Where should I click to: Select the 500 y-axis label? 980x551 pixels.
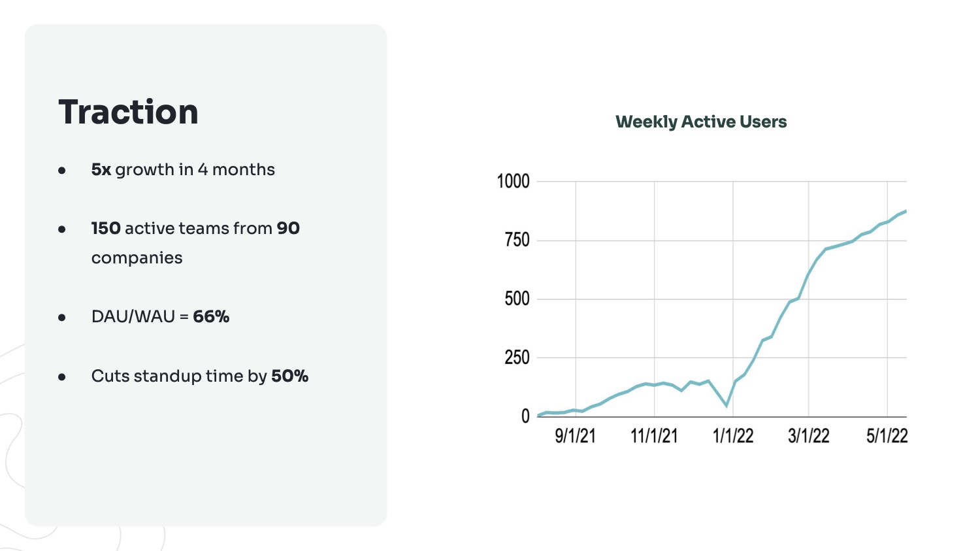click(517, 299)
